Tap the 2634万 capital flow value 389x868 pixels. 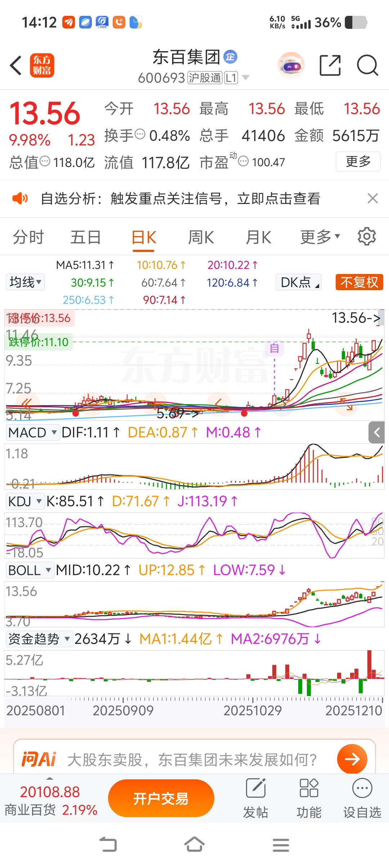pos(103,639)
